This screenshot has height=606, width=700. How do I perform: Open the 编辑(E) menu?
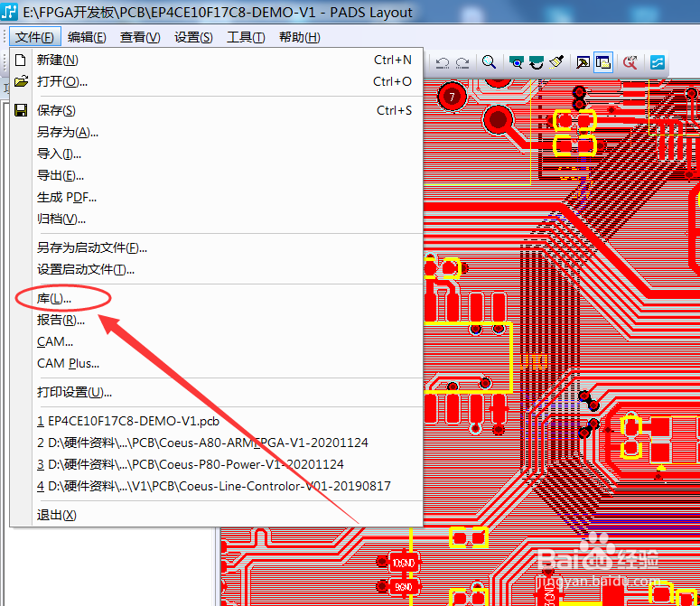[x=87, y=37]
